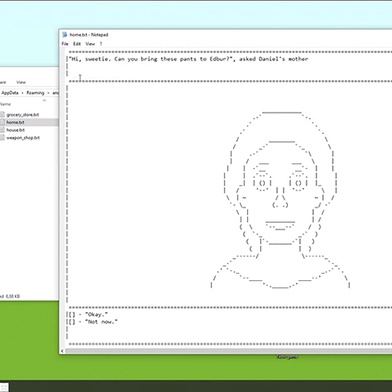Expand the chevron after Roaming breadcrumb
Image resolution: width=392 pixels, height=392 pixels.
click(48, 93)
